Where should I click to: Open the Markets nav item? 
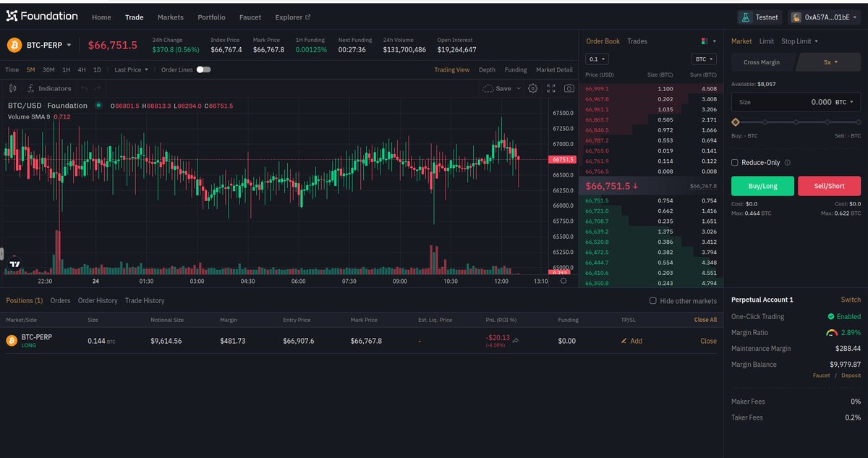171,17
